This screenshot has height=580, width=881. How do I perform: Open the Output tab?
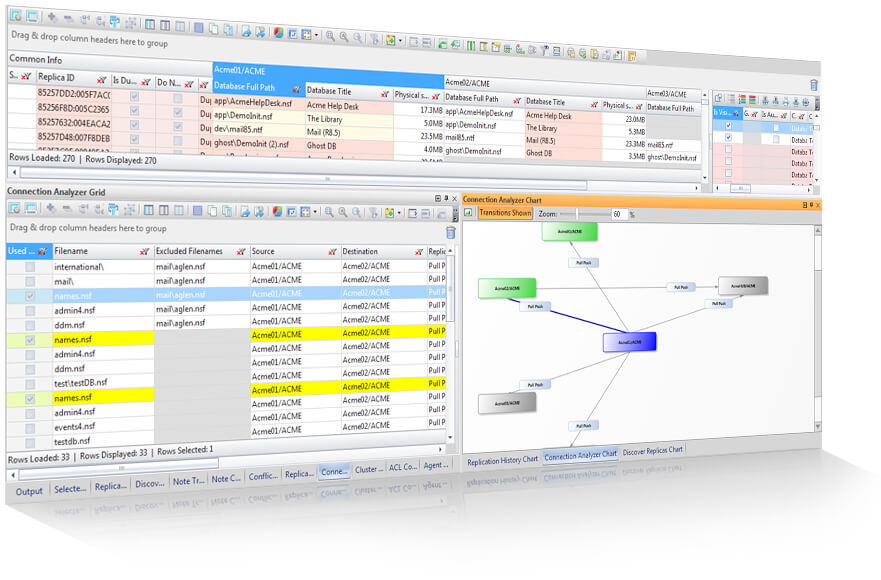click(29, 491)
